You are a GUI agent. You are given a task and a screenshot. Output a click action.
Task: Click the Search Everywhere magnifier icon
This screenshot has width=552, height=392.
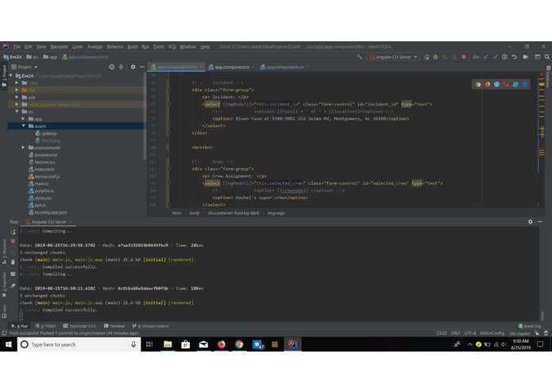546,57
